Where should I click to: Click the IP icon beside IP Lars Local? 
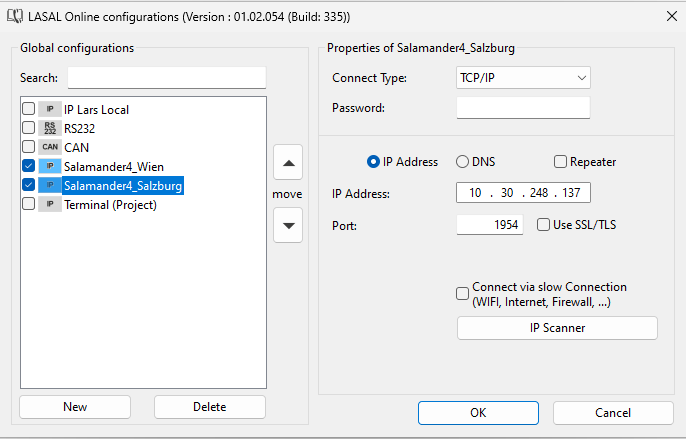[x=50, y=109]
